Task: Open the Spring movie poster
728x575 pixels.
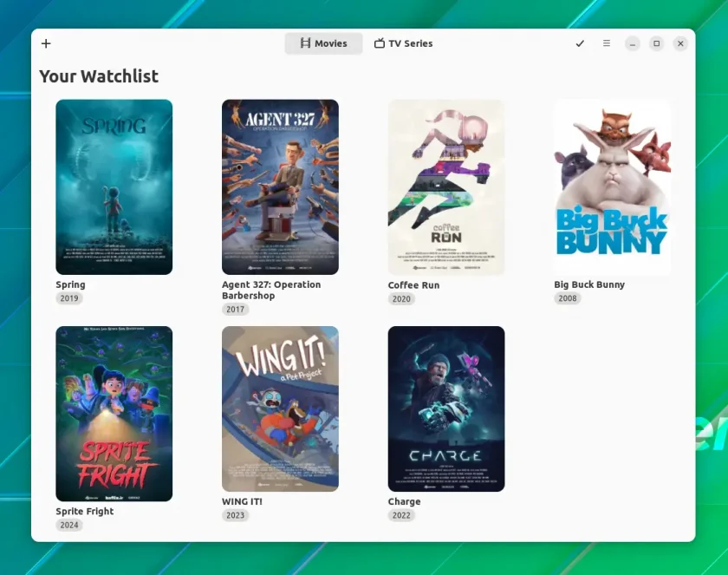Action: 114,186
